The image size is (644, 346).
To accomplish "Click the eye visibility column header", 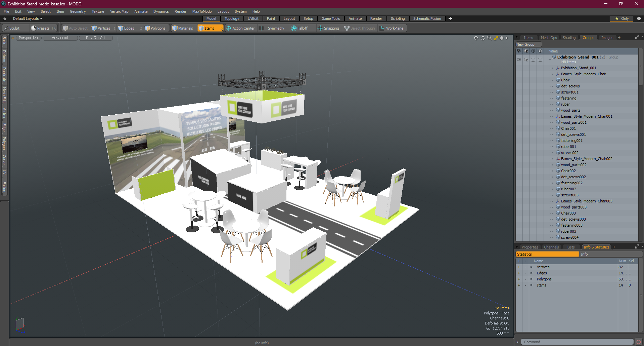I will [x=519, y=51].
